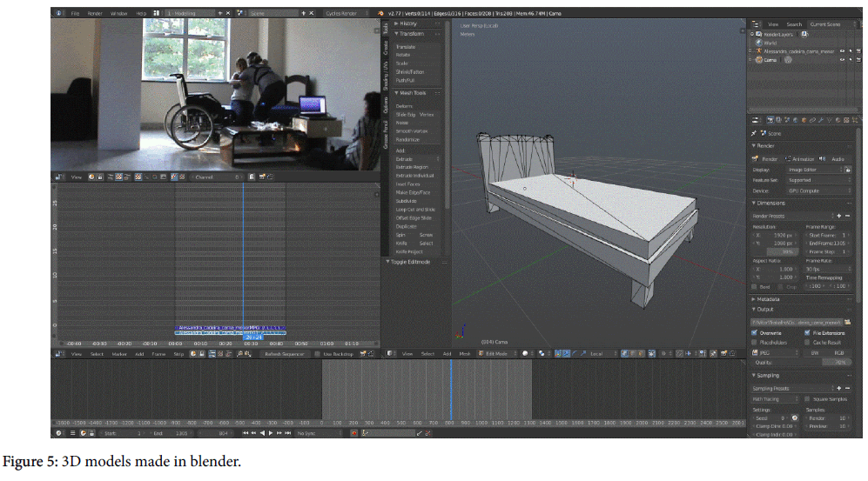Enable the Cache Result checkbox
Screen dimensions: 868x481
click(807, 342)
